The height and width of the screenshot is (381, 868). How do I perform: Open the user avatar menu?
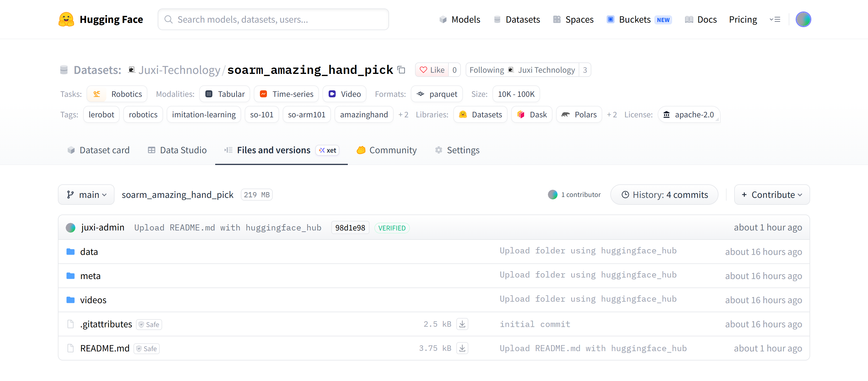click(803, 19)
